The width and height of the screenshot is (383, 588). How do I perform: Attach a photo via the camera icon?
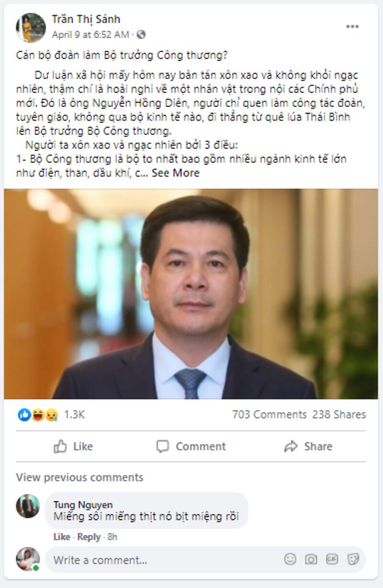311,559
